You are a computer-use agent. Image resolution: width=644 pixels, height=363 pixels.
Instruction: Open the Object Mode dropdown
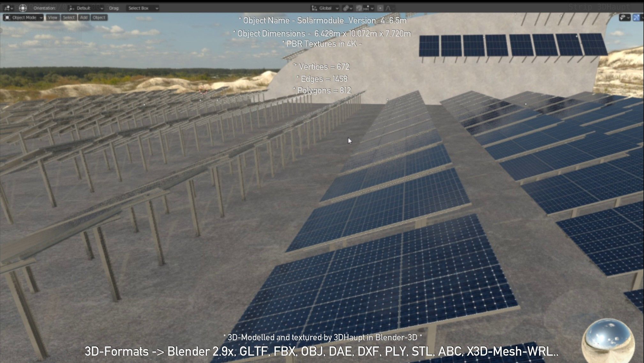click(x=23, y=18)
